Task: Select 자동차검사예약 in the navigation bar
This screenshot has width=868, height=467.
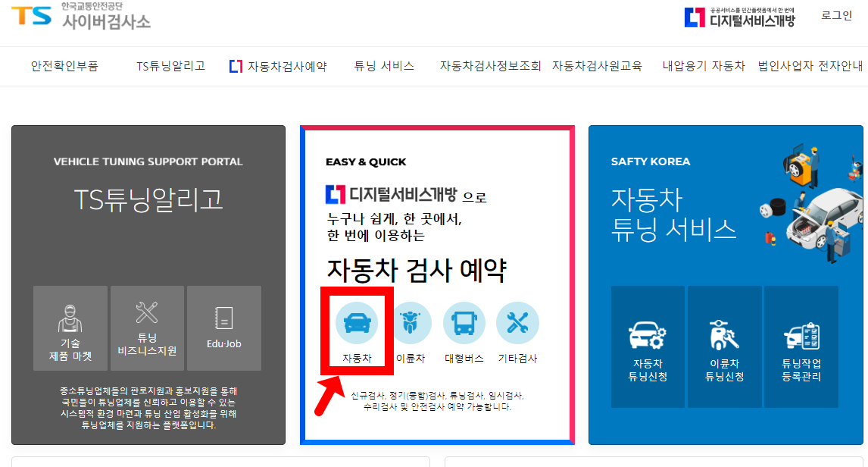Action: pyautogui.click(x=279, y=67)
